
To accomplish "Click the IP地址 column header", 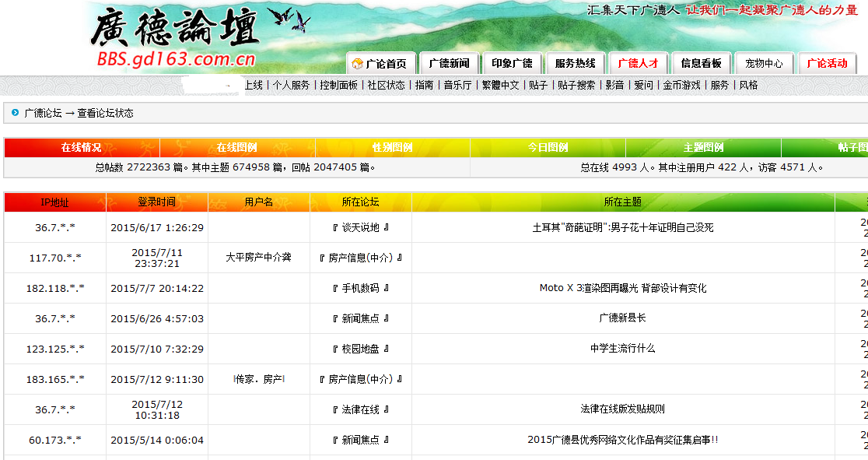I will (54, 202).
